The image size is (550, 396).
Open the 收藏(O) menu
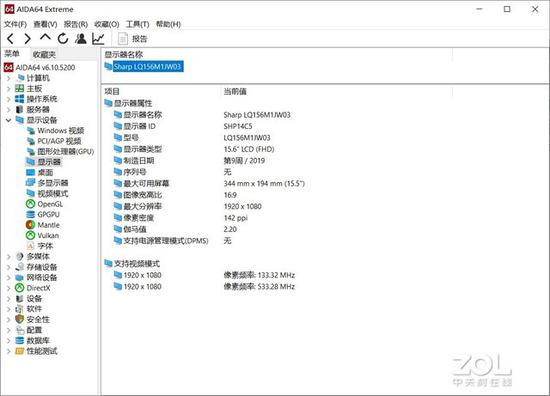pos(107,24)
